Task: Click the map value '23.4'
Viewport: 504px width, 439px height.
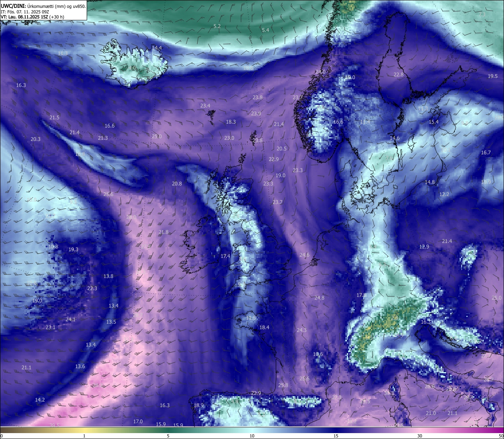Action: coord(205,106)
